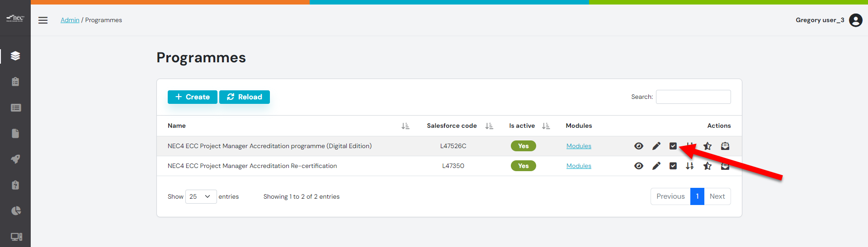Viewport: 868px width, 247px height.
Task: Open the clipboard question sidebar icon
Action: [x=15, y=185]
